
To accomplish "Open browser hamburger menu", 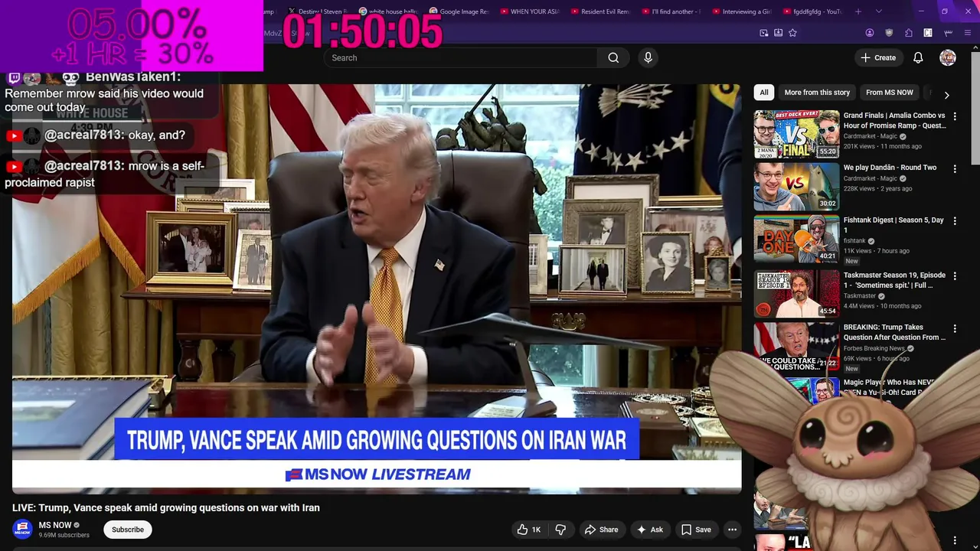I will [x=969, y=33].
